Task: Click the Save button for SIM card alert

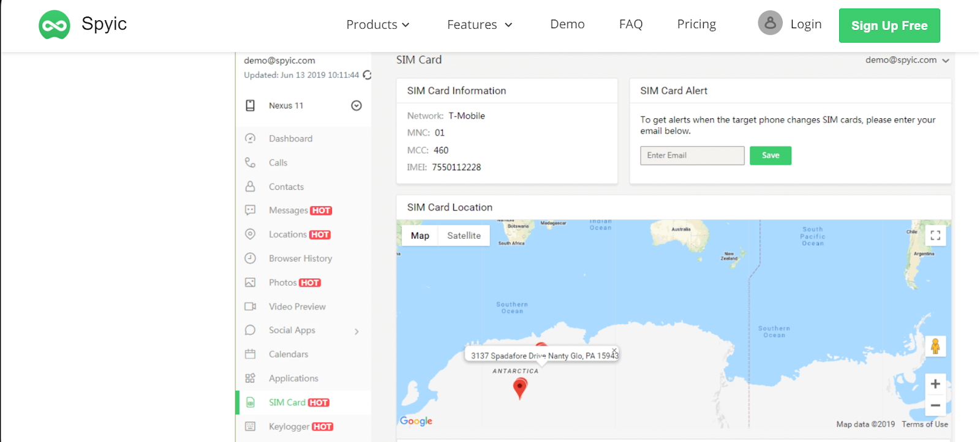Action: [771, 155]
